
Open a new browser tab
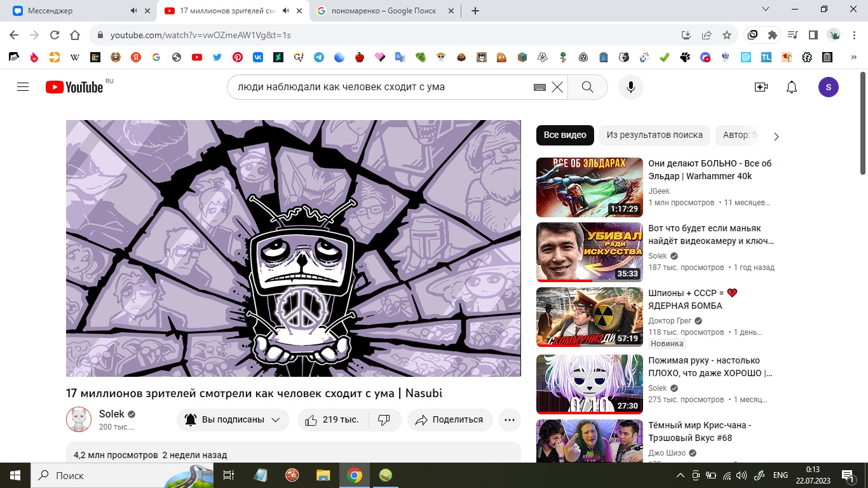point(475,11)
